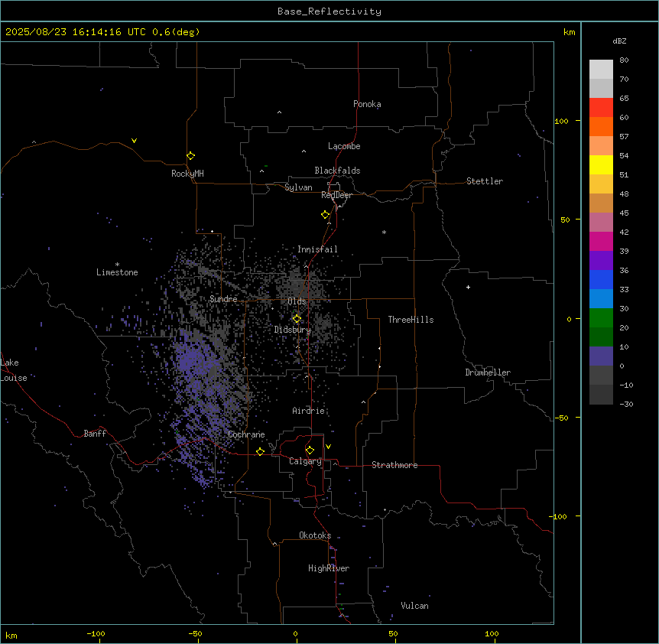Click the Vulcan city label
The image size is (659, 644).
click(414, 606)
